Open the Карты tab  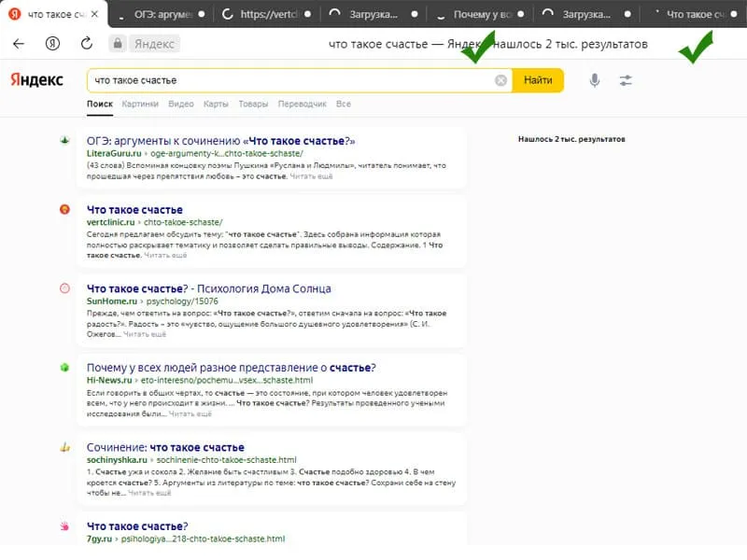(216, 105)
